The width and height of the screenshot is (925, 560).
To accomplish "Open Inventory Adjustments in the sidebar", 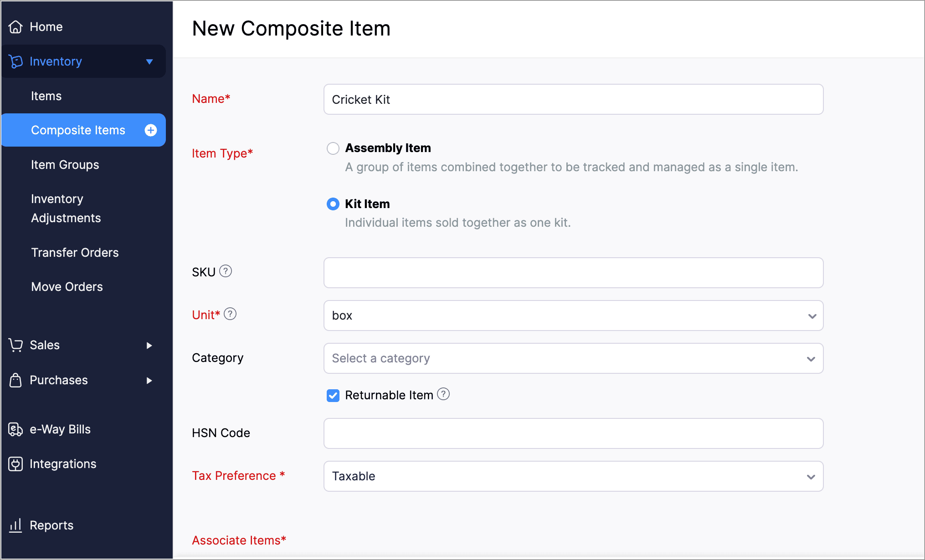I will 66,209.
